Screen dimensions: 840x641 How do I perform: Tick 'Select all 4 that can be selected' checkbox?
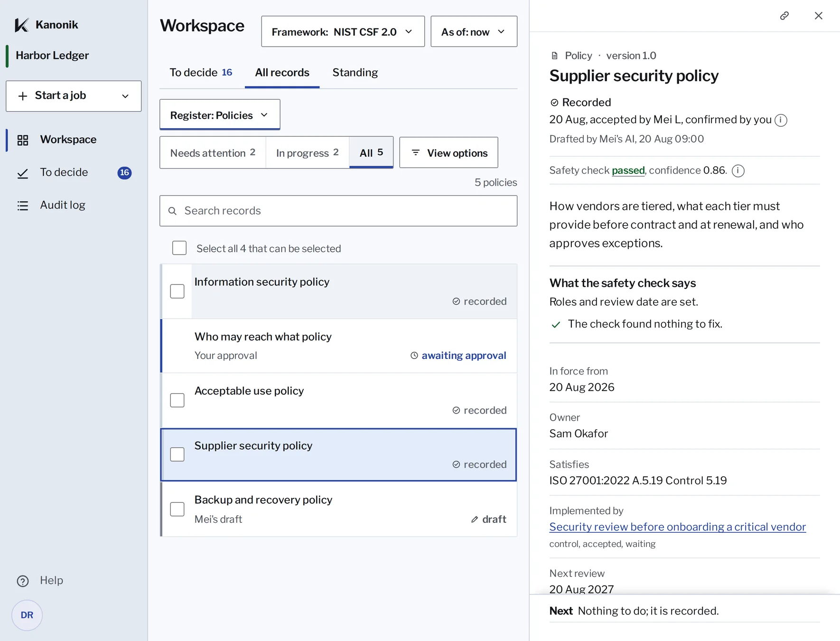[x=179, y=248]
